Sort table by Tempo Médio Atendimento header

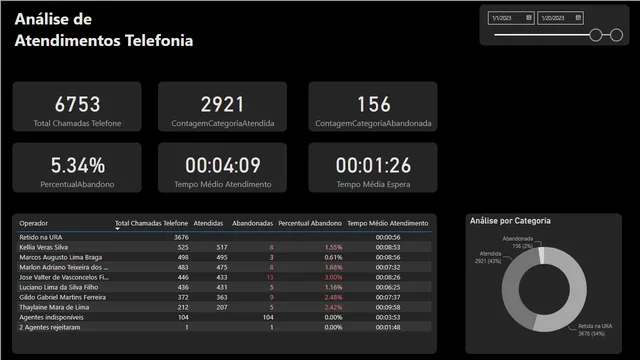[x=388, y=223]
